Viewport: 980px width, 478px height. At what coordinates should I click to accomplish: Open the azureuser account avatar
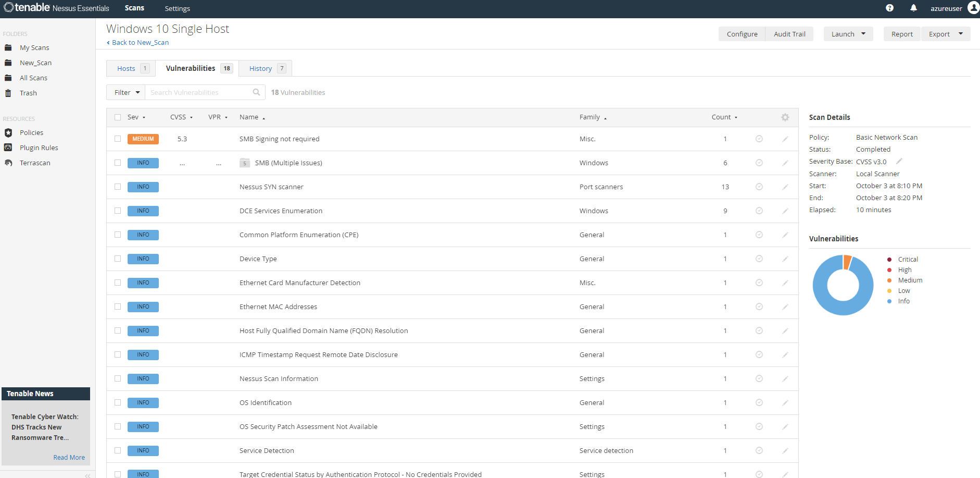tap(973, 7)
